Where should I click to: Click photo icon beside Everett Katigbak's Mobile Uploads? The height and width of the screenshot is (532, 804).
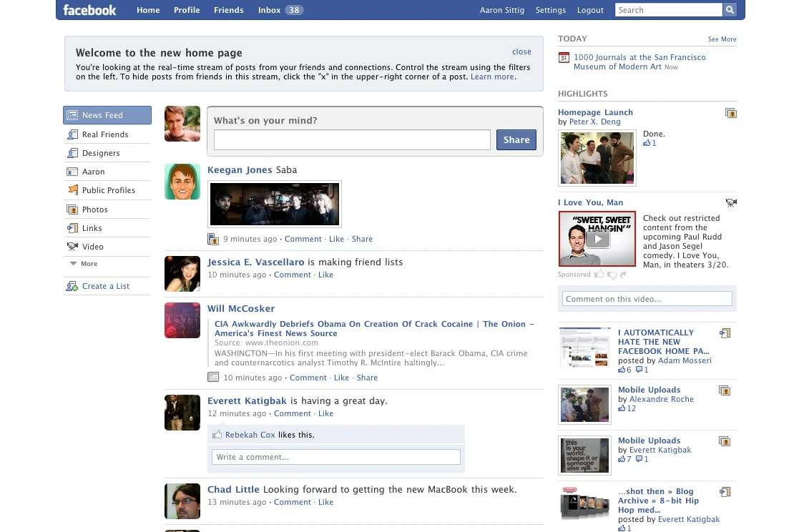[x=725, y=441]
